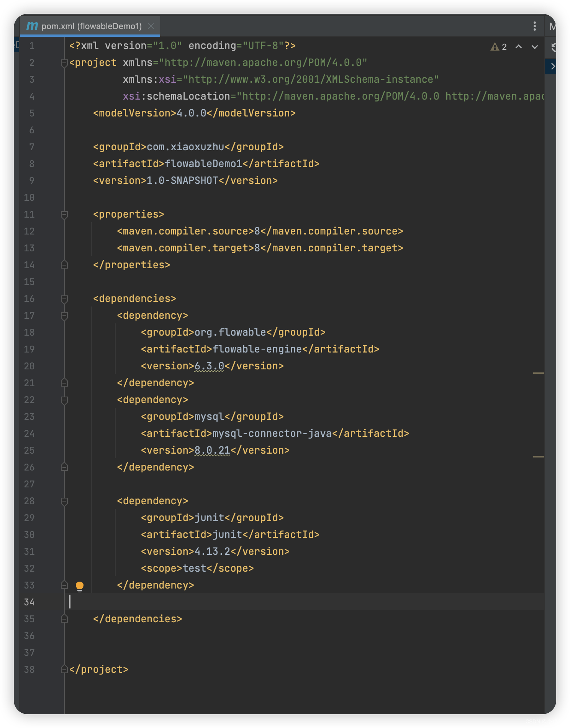Click the XMLSchema-instance namespace URL
This screenshot has height=728, width=570.
click(x=311, y=80)
